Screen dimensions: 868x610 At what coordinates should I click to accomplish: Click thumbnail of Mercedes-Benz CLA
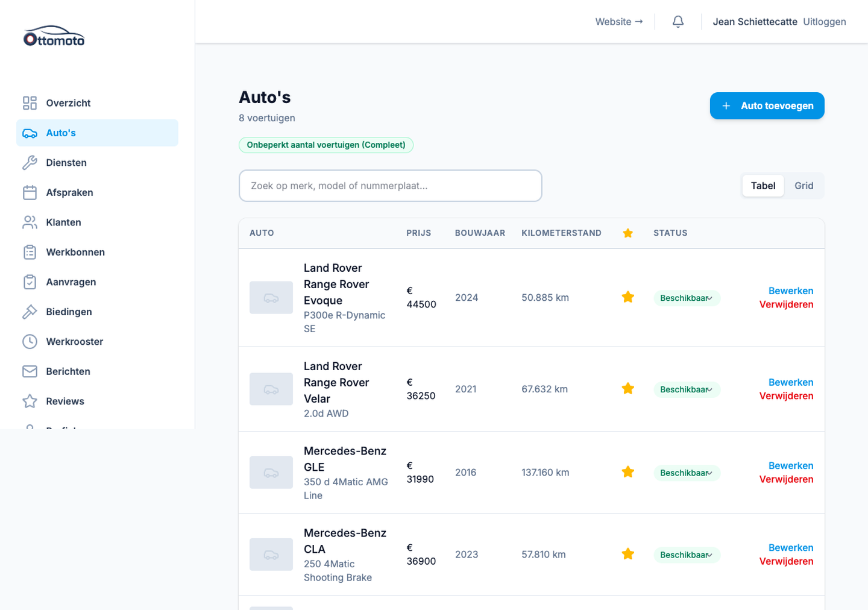click(x=271, y=555)
